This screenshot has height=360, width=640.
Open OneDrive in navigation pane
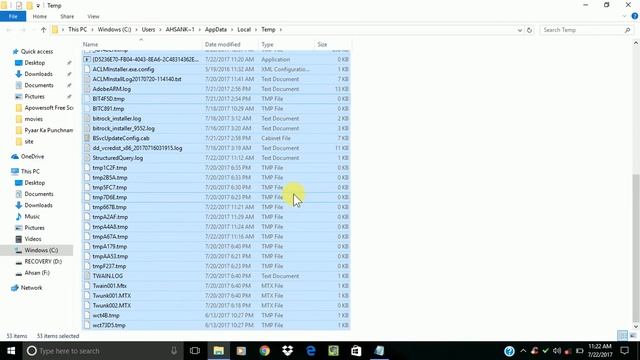click(32, 157)
